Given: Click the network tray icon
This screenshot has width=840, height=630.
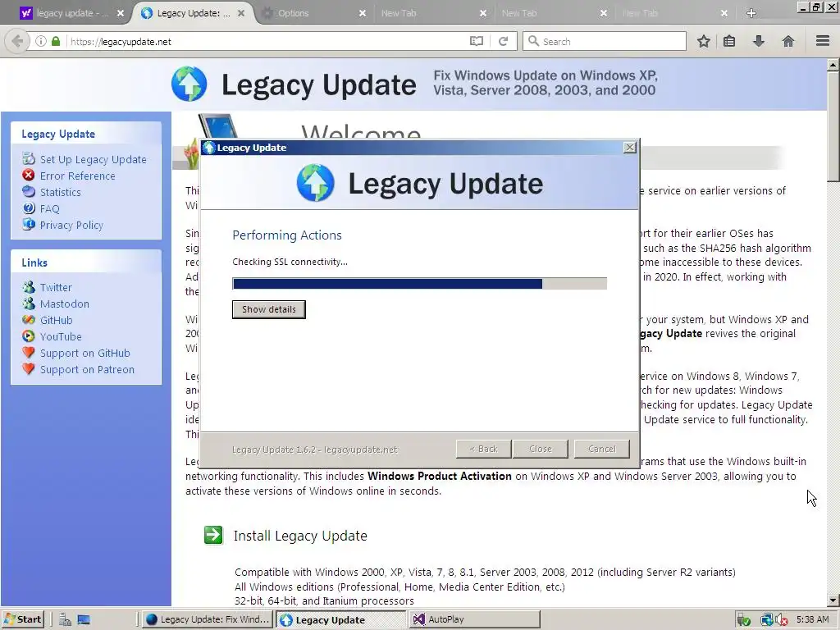Looking at the screenshot, I should tap(767, 620).
